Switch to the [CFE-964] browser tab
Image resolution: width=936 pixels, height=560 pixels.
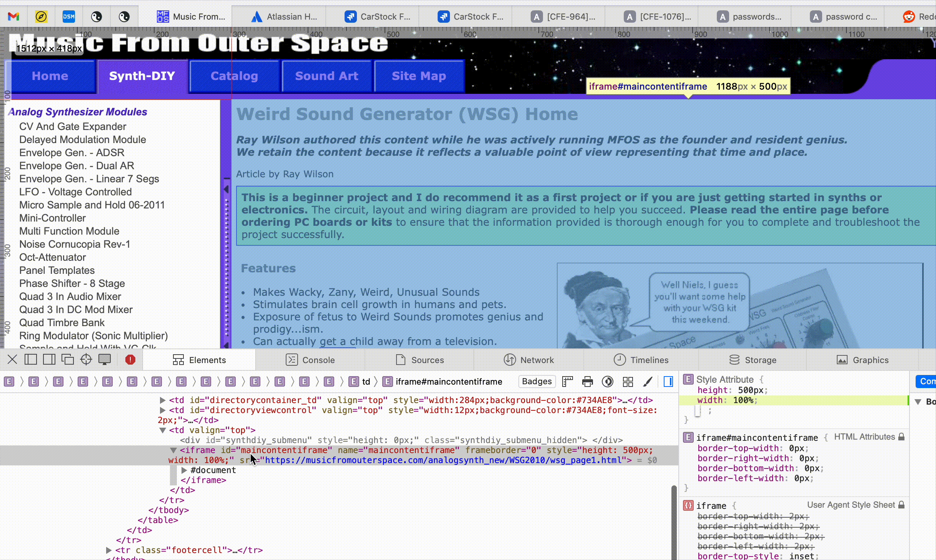coord(562,17)
